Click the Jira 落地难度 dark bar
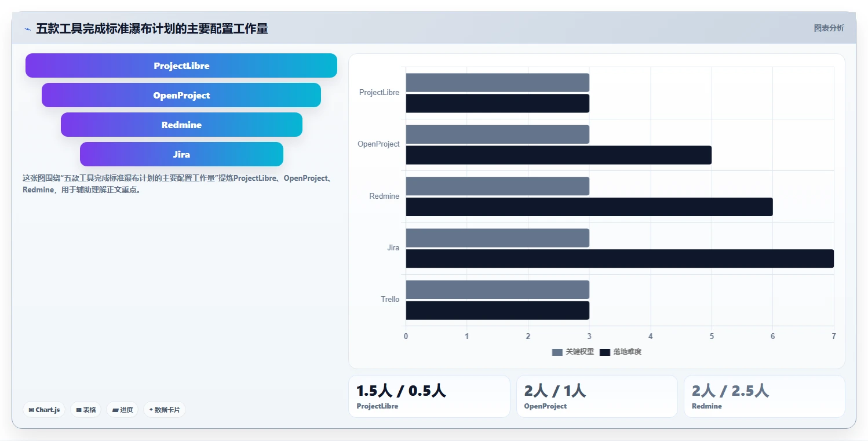 pos(619,258)
